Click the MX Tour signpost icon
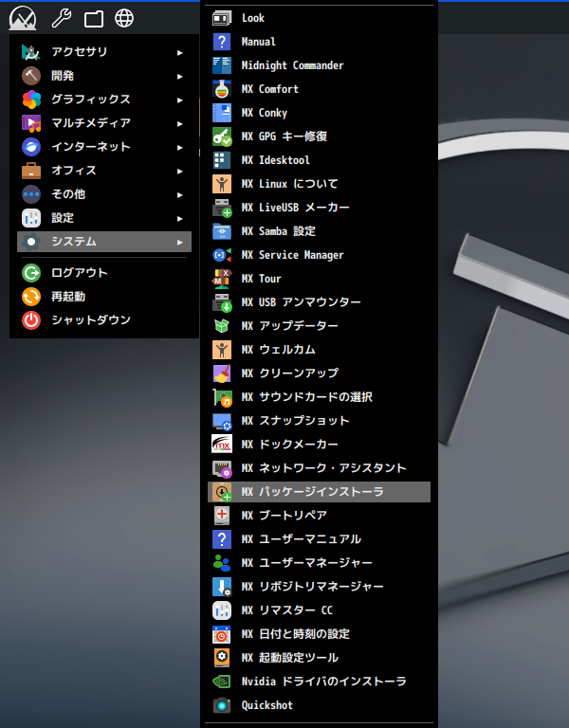This screenshot has width=569, height=728. point(222,279)
